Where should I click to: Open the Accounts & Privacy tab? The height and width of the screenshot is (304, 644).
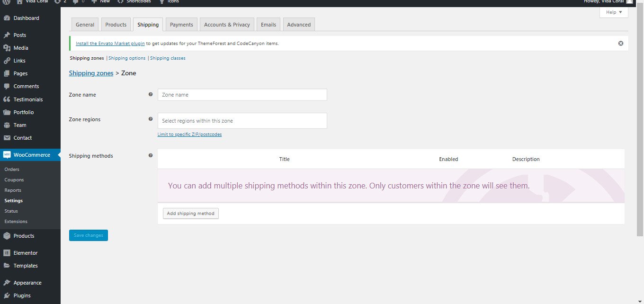click(227, 25)
